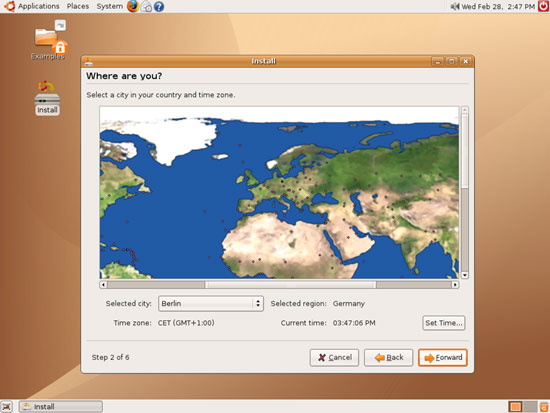Click the map vertical scrollbar thumb
Screen dimensions: 550x413
pos(465,151)
